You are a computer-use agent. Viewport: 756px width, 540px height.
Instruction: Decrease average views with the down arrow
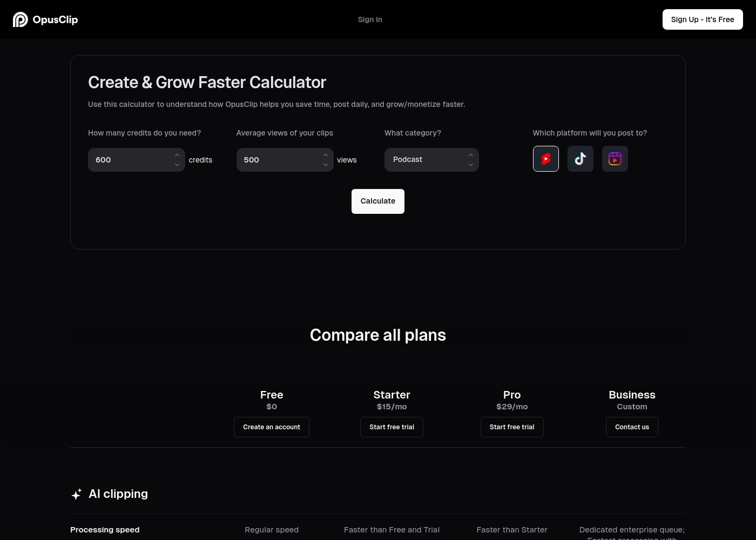coord(326,165)
